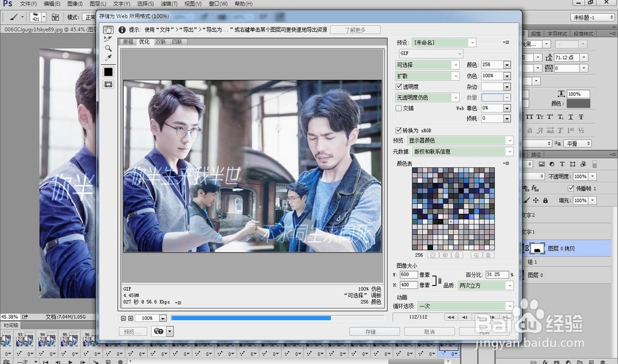Open the 颜色 256 count dropdown arrow
Screen dimensions: 618x364
507,65
